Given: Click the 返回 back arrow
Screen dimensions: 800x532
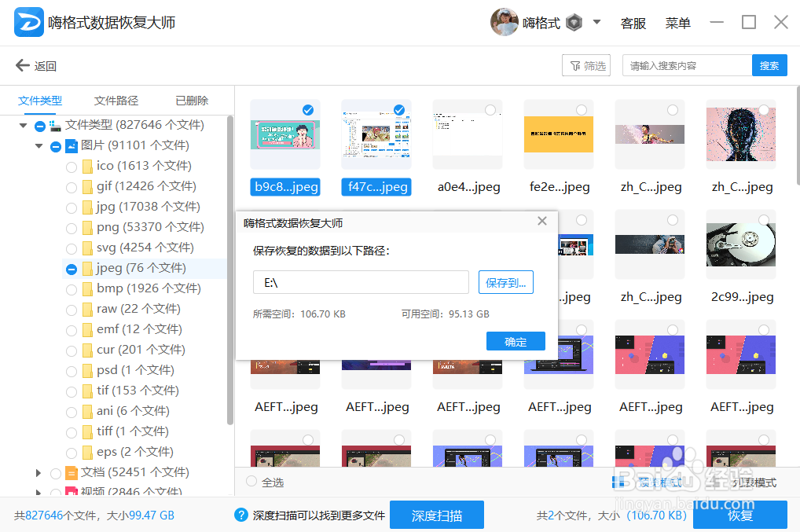Looking at the screenshot, I should click(x=22, y=65).
